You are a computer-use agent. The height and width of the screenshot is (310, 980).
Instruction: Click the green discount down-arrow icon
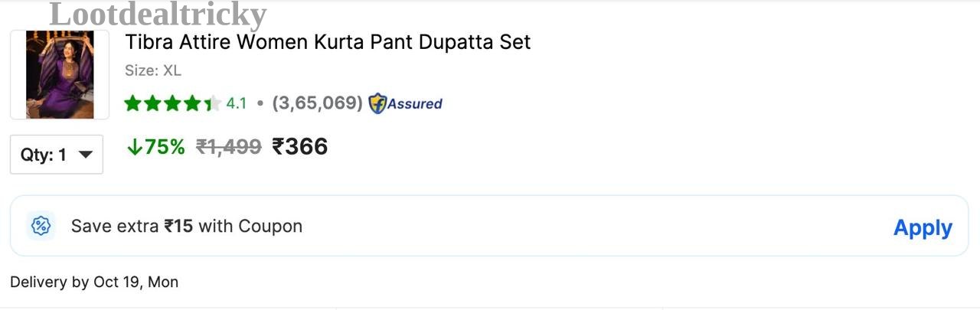click(x=135, y=147)
